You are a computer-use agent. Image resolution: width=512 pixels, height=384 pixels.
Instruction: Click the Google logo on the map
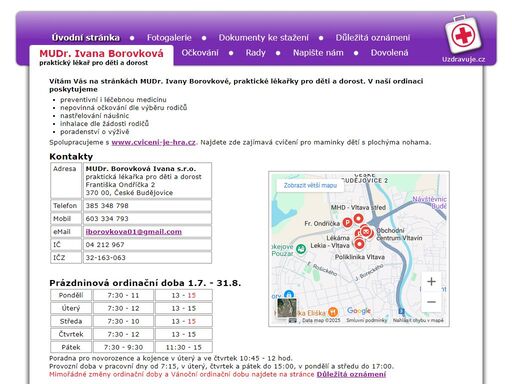(x=359, y=311)
